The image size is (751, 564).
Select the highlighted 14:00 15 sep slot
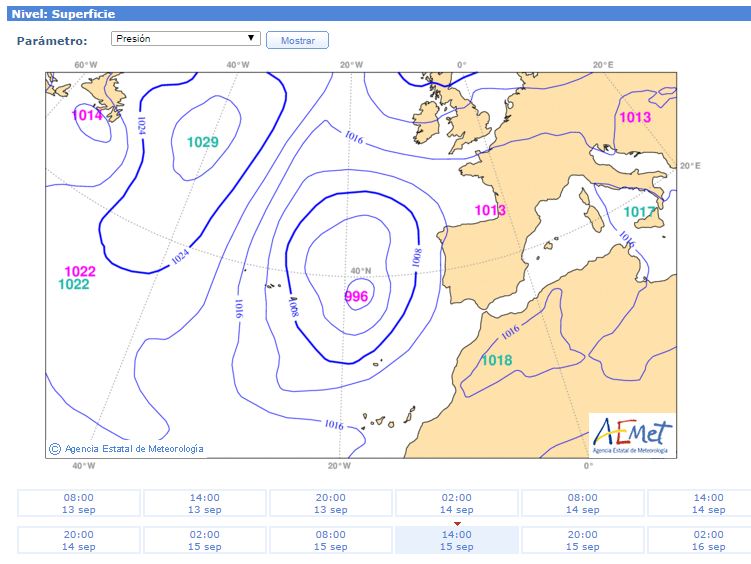tap(456, 540)
